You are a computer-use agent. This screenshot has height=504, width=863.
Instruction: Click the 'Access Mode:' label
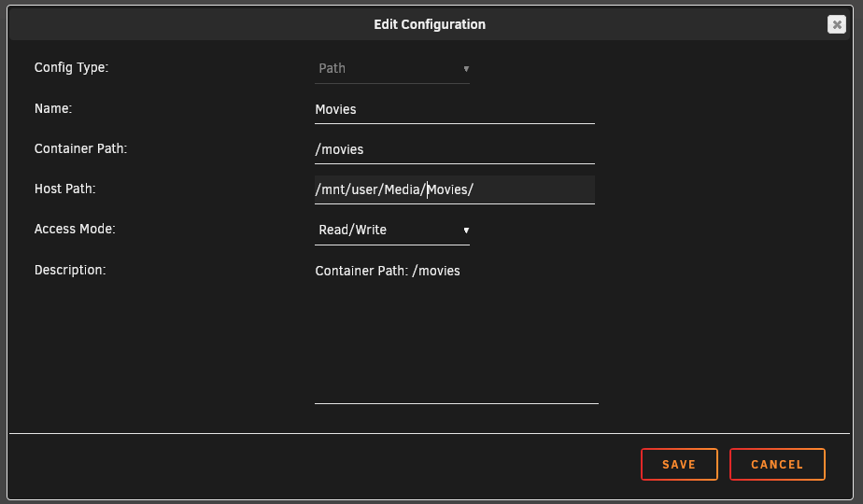[75, 229]
